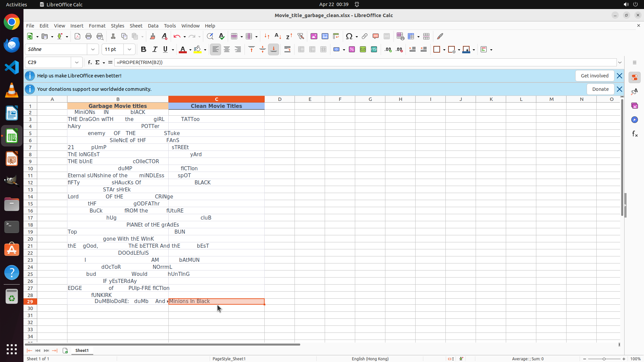Click the Donate button
This screenshot has width=644, height=362.
coord(600,89)
